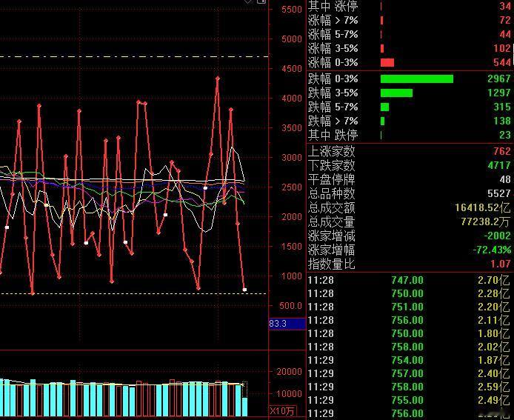
Task: Select the 涨幅 > 7% label
Action: [333, 20]
